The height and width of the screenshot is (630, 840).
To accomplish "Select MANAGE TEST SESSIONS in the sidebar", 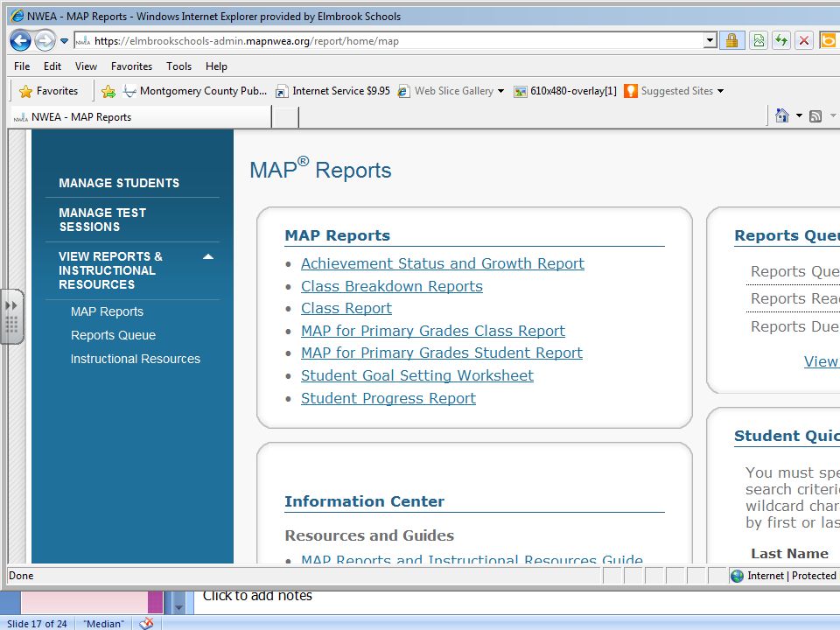I will tap(102, 220).
